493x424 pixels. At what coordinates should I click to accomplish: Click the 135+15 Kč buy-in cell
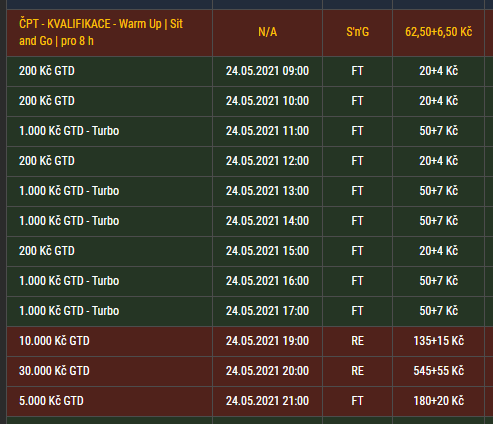coord(438,341)
